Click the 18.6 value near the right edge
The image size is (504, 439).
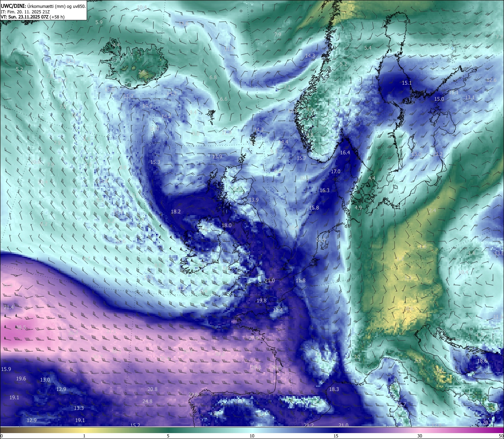[x=482, y=361]
